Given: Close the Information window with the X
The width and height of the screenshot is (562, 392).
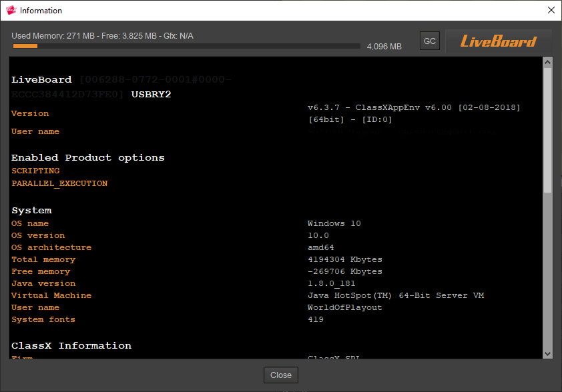Looking at the screenshot, I should (x=551, y=11).
